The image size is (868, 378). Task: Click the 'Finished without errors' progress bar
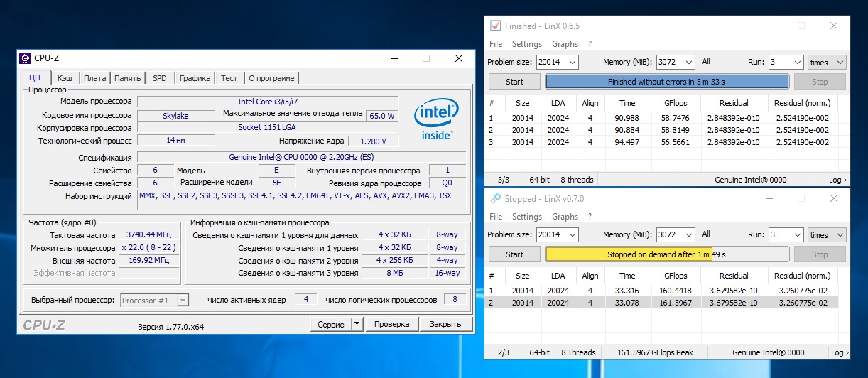click(x=667, y=82)
